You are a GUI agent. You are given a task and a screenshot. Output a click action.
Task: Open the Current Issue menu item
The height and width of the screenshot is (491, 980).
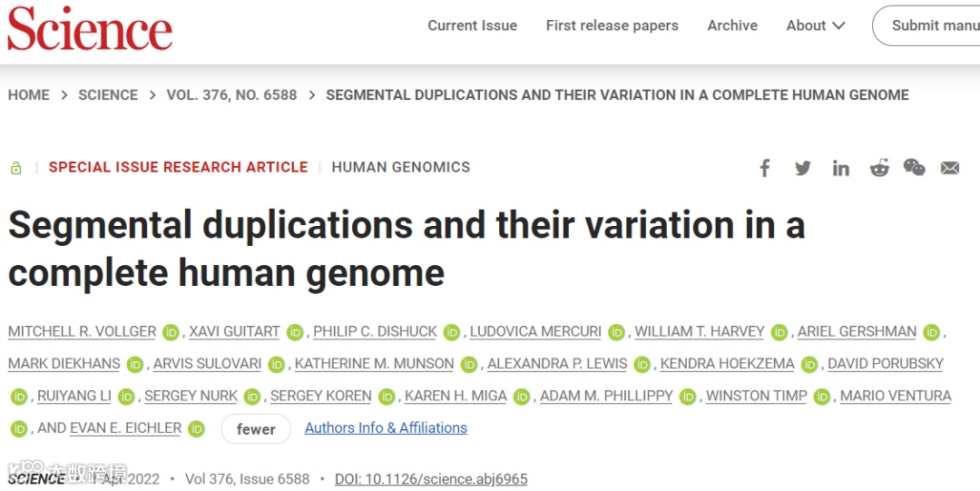coord(472,25)
